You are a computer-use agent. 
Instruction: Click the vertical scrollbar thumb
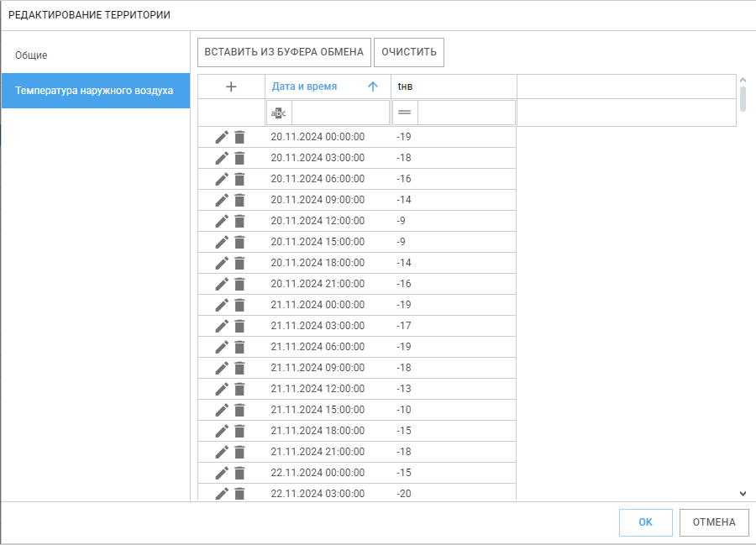(743, 99)
